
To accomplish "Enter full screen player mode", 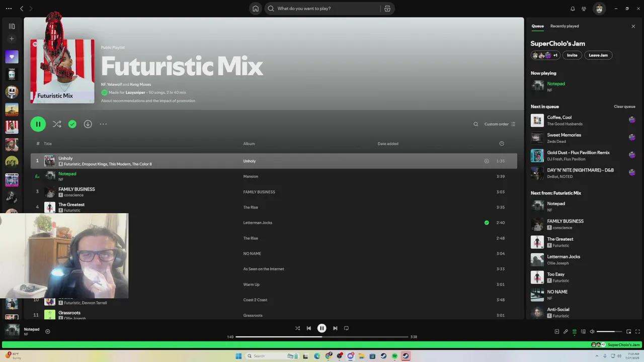I will coord(638,331).
